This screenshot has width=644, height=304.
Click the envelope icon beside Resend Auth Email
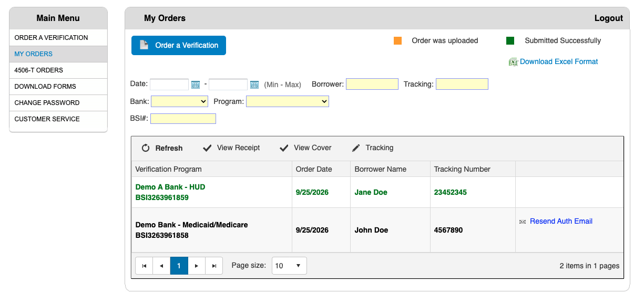[x=523, y=222]
